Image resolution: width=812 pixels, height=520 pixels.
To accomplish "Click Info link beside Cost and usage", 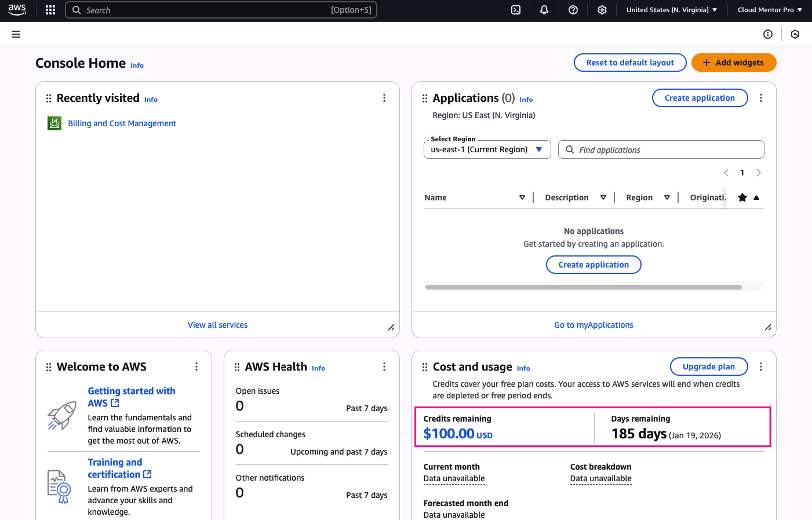I will [523, 368].
